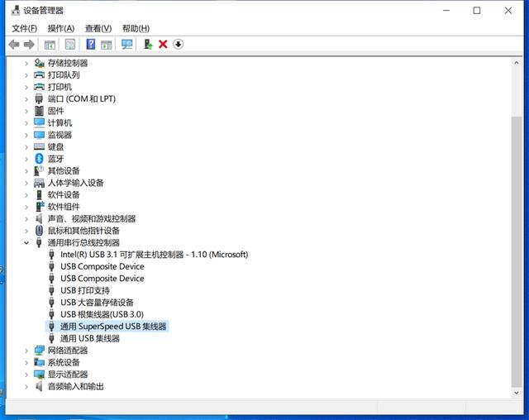Click the monitor icon beside 监视器

click(x=39, y=135)
